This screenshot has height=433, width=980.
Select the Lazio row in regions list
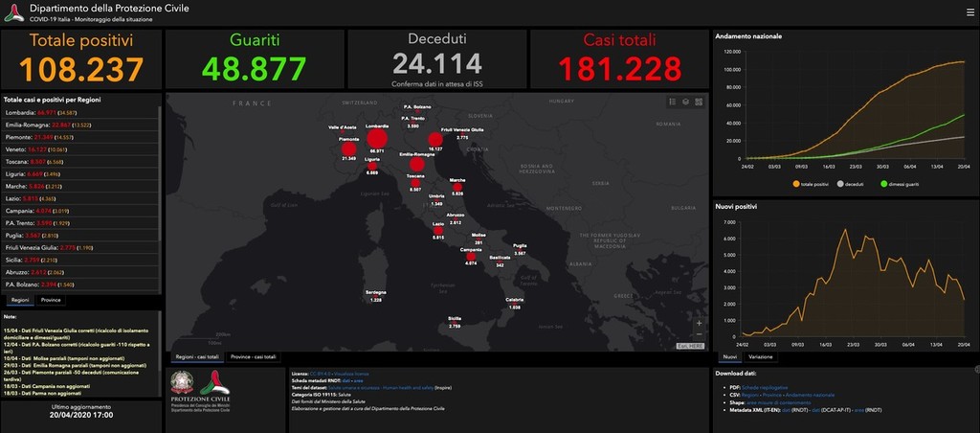click(x=80, y=198)
